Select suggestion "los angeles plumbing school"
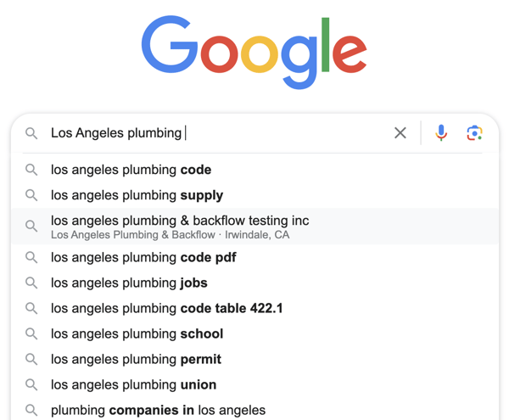 tap(137, 333)
